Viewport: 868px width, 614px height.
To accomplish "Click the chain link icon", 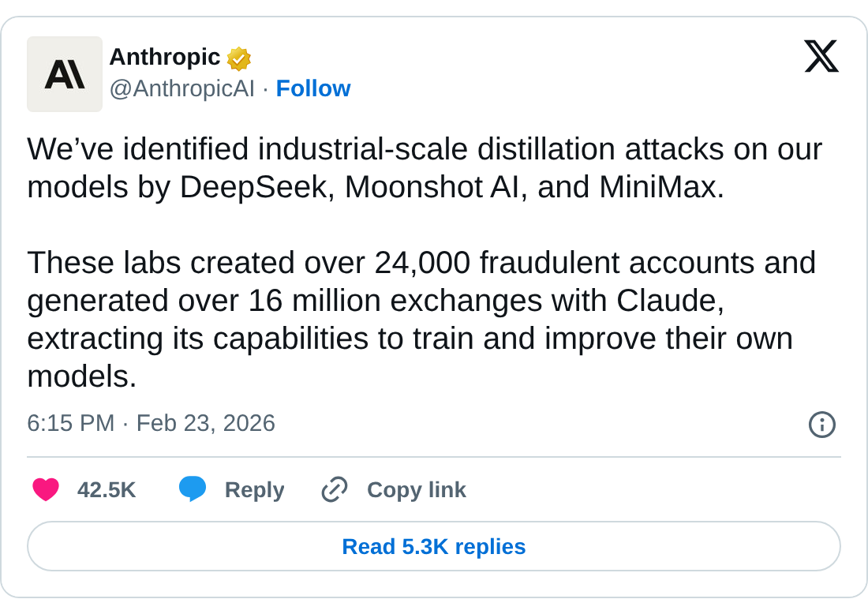I will pyautogui.click(x=335, y=490).
